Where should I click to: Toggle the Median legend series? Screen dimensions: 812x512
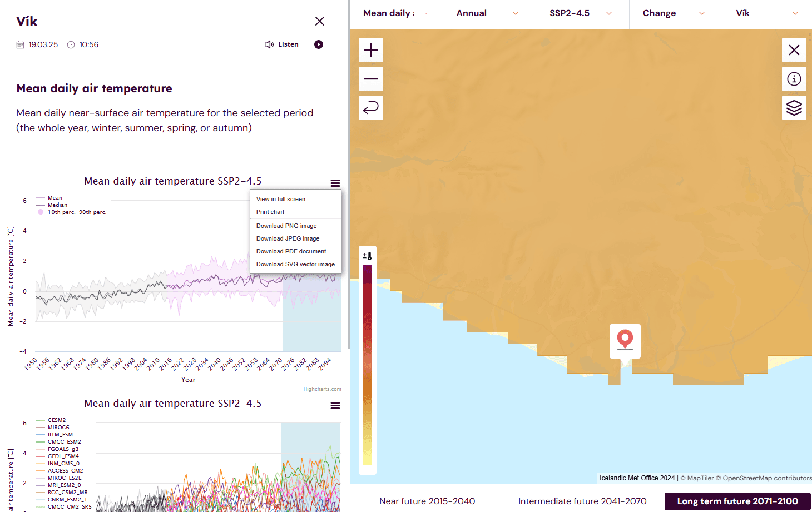[57, 205]
